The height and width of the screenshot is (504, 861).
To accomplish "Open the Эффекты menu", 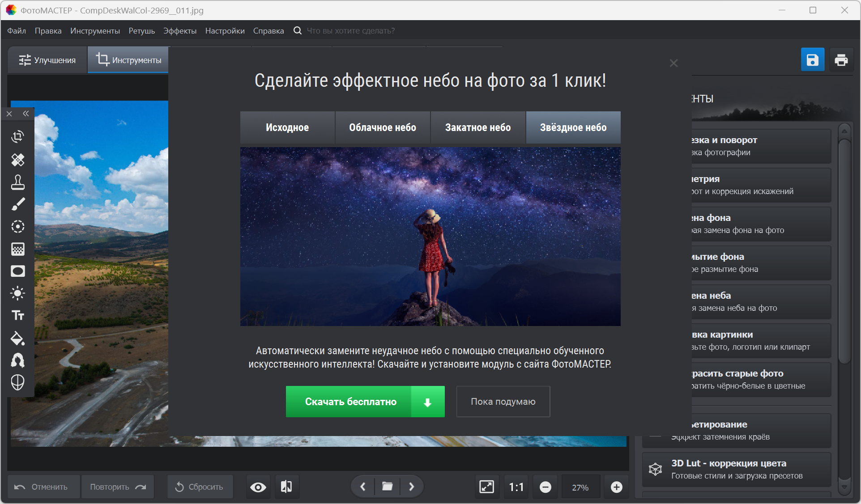I will (179, 31).
